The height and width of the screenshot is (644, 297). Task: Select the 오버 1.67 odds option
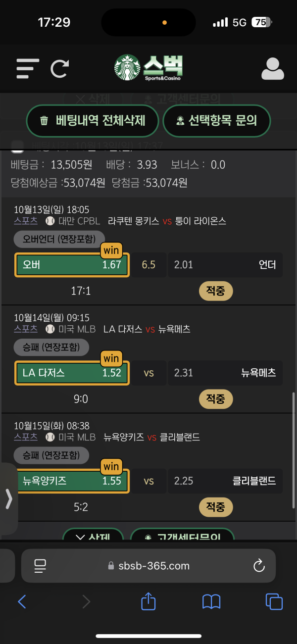[72, 265]
